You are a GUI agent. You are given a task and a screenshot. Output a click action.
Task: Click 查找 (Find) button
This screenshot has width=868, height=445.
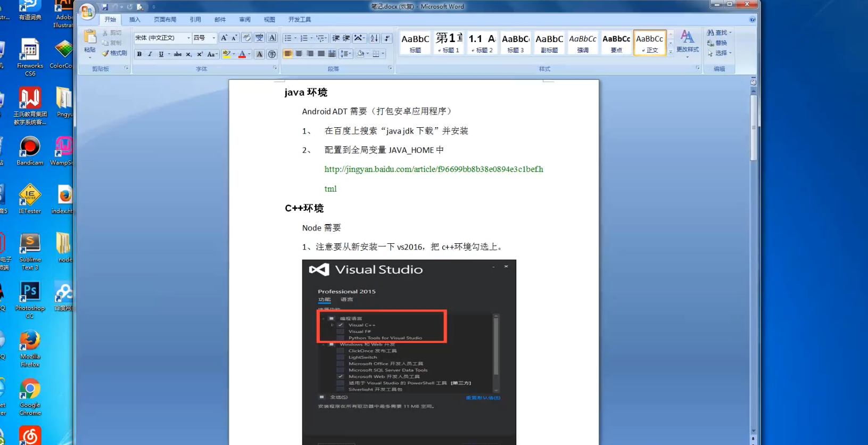[720, 33]
